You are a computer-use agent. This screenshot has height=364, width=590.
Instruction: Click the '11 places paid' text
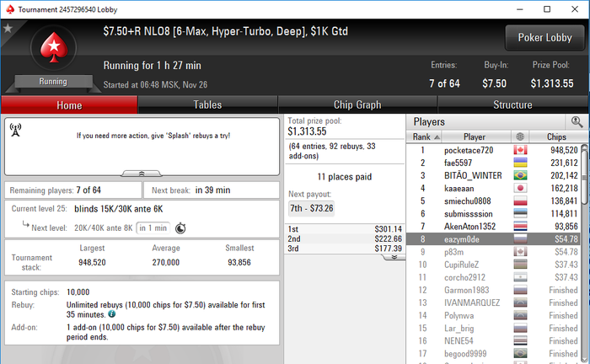[x=344, y=177]
